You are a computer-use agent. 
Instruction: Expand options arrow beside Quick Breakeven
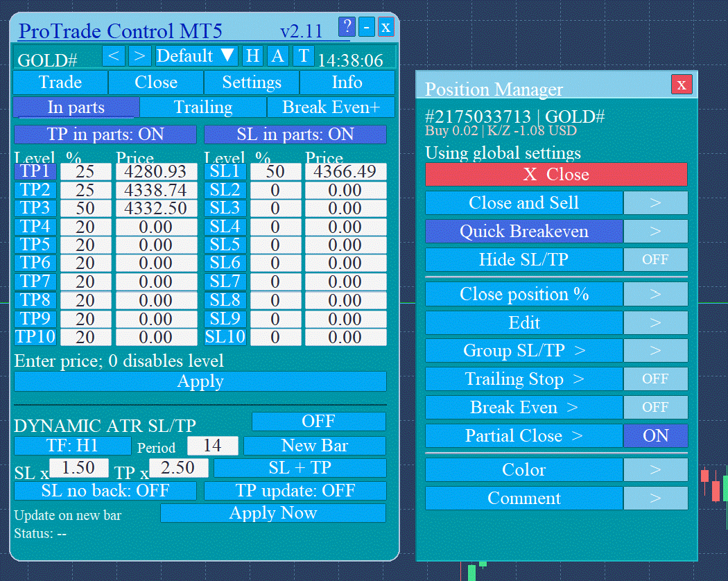click(655, 232)
